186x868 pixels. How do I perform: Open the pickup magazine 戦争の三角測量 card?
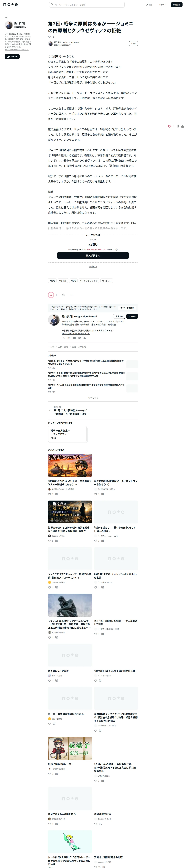67,434
